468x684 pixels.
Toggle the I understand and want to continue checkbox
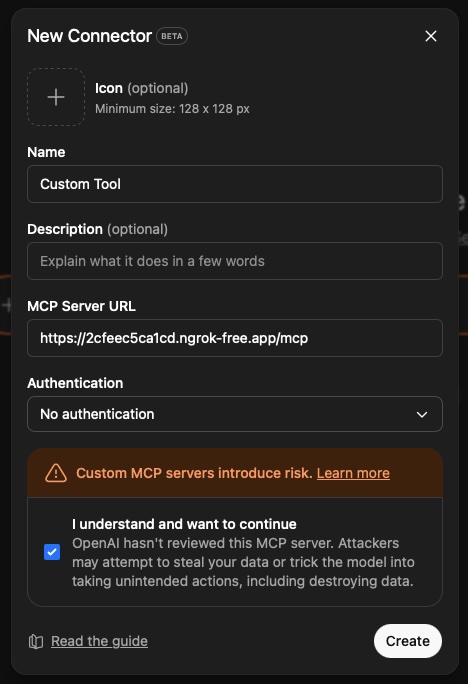coord(52,552)
